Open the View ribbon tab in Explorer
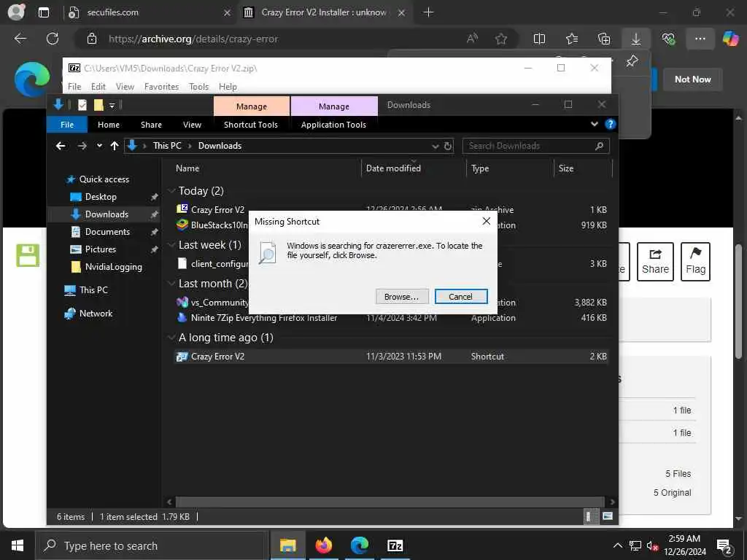The image size is (747, 560). [x=192, y=124]
